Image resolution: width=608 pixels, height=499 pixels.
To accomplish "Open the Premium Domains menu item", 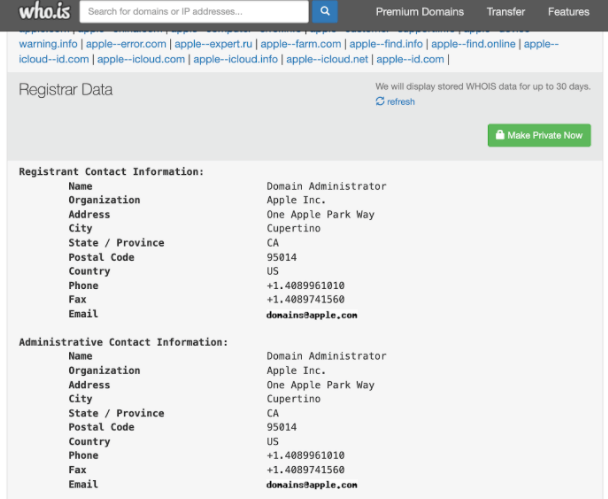I will [x=420, y=12].
